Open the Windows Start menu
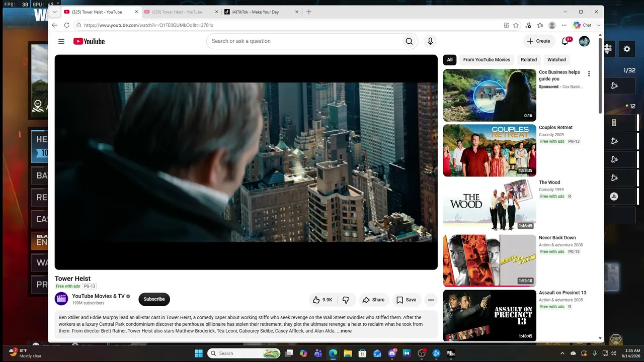644x362 pixels. (x=199, y=353)
